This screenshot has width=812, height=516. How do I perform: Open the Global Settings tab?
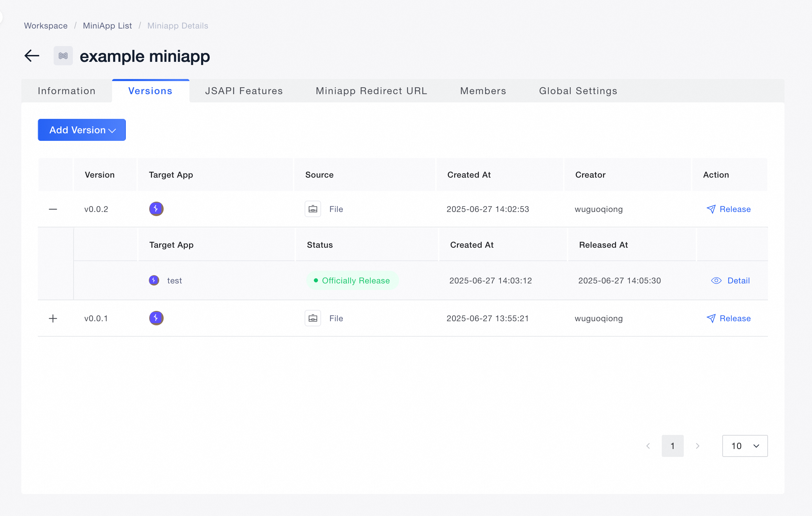click(578, 91)
